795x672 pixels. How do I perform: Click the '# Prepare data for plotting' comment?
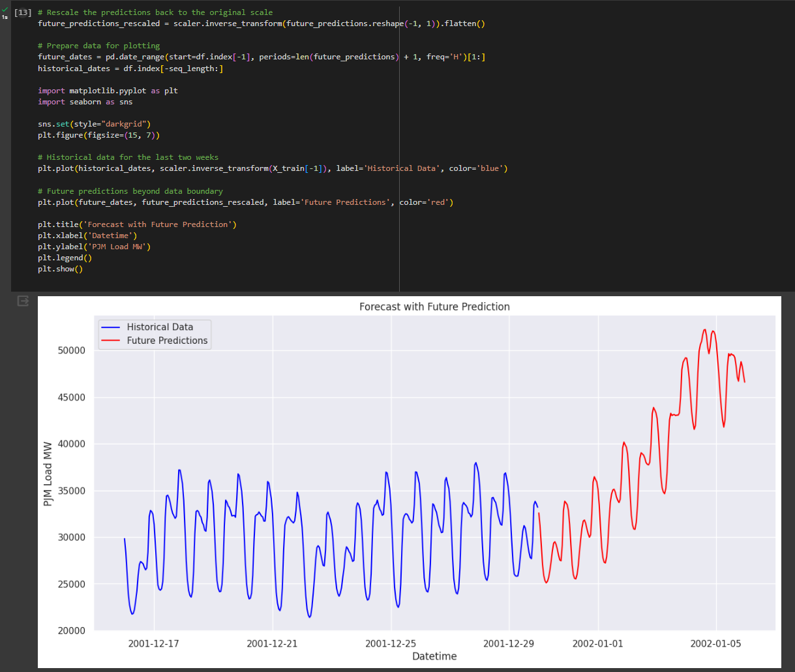pyautogui.click(x=98, y=46)
